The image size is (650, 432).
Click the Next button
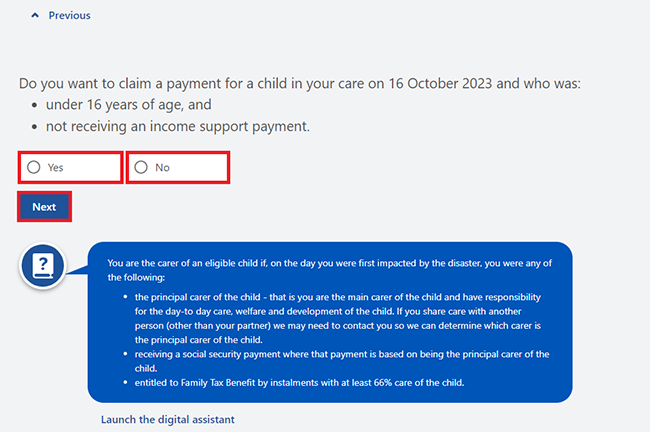44,206
